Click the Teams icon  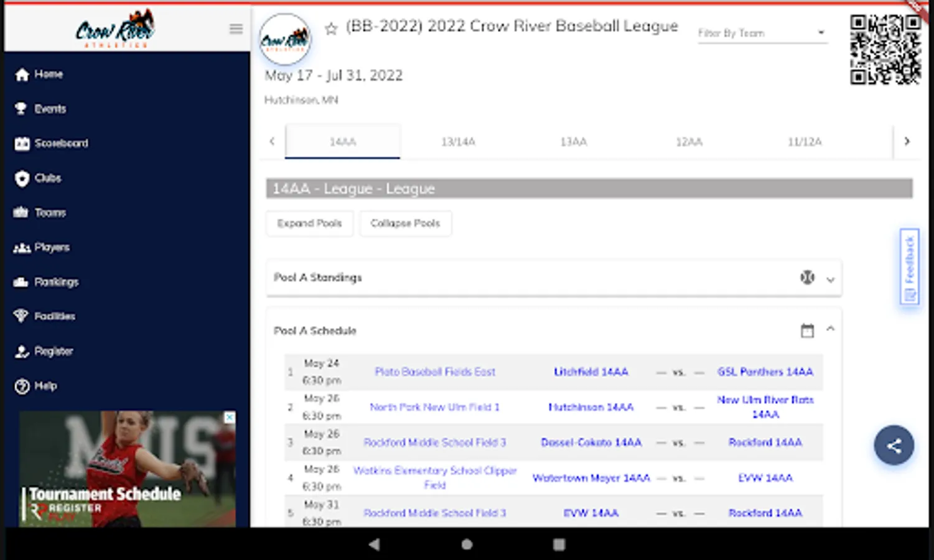tap(21, 213)
